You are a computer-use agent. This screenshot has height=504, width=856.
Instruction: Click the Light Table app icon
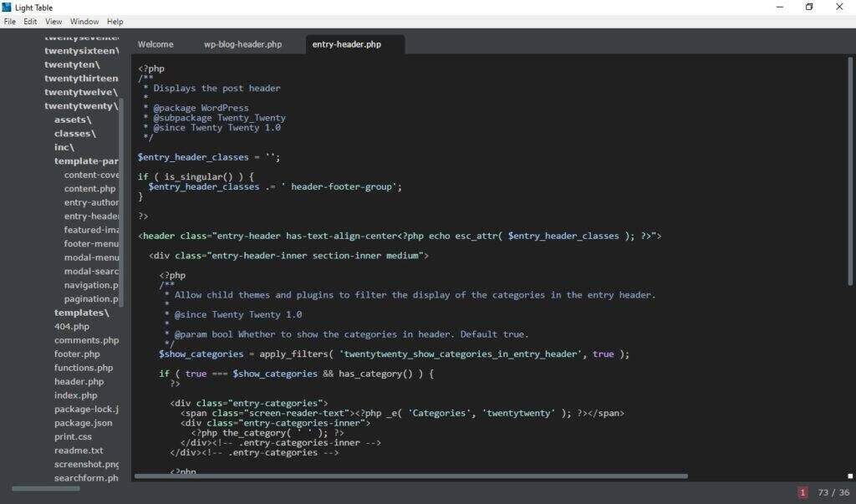pyautogui.click(x=8, y=8)
